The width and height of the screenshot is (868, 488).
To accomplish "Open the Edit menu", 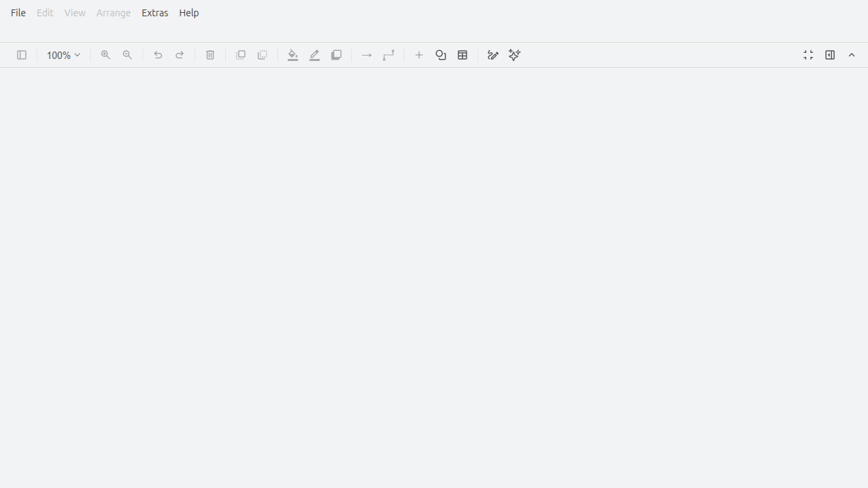I will pos(45,13).
